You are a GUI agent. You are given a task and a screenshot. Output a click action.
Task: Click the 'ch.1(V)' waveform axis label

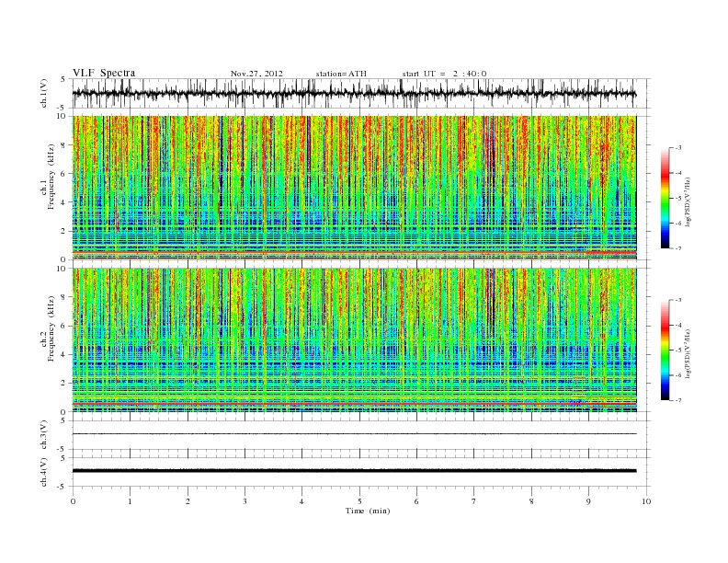(x=43, y=93)
